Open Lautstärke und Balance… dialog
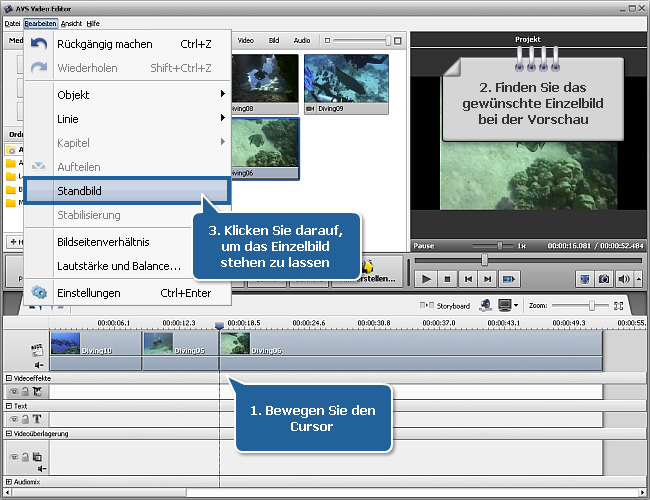The image size is (650, 500). point(109,266)
